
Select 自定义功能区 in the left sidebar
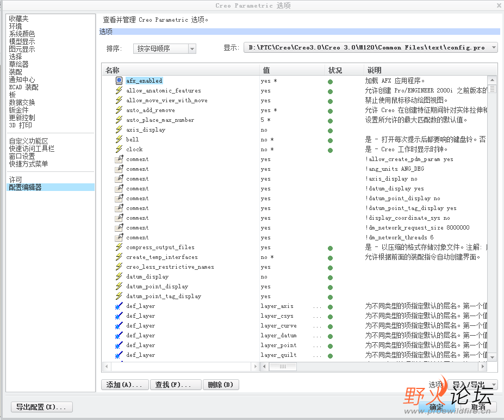(29, 141)
